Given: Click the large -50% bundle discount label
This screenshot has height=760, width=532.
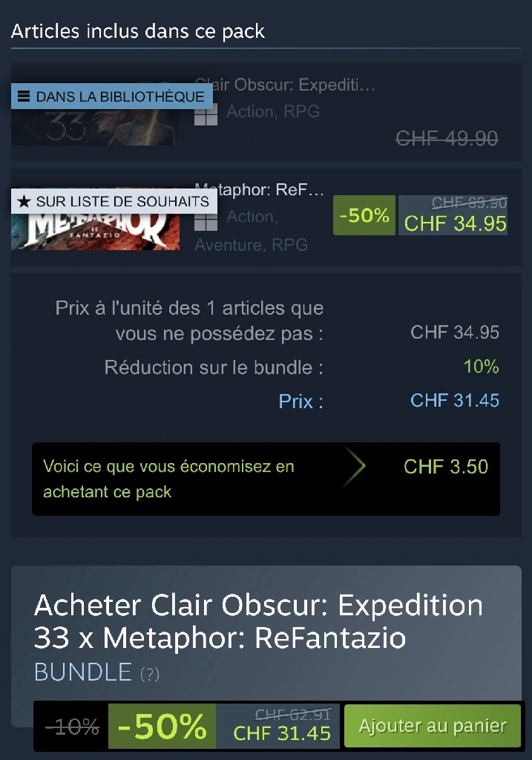Looking at the screenshot, I should tap(162, 726).
